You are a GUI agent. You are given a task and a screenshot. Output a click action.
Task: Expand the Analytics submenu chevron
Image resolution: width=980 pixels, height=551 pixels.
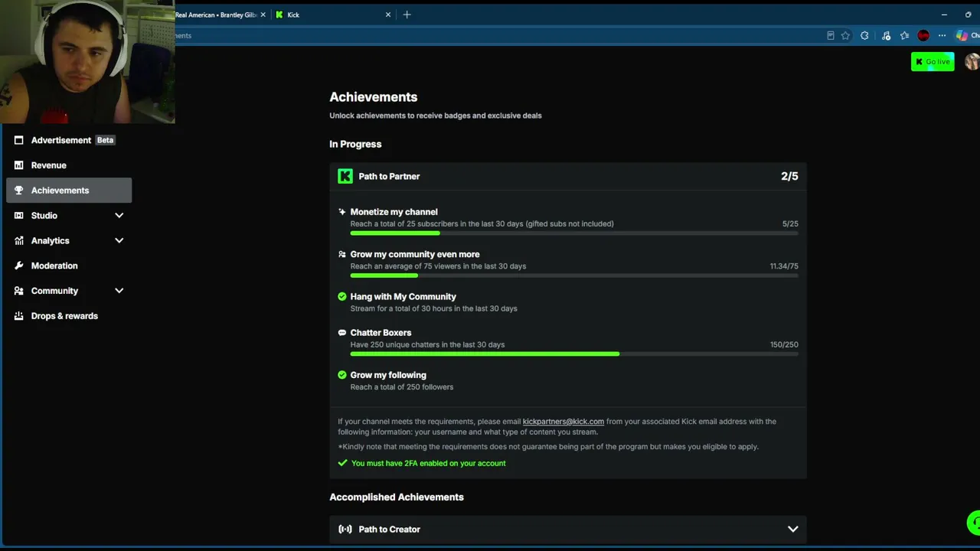click(119, 240)
